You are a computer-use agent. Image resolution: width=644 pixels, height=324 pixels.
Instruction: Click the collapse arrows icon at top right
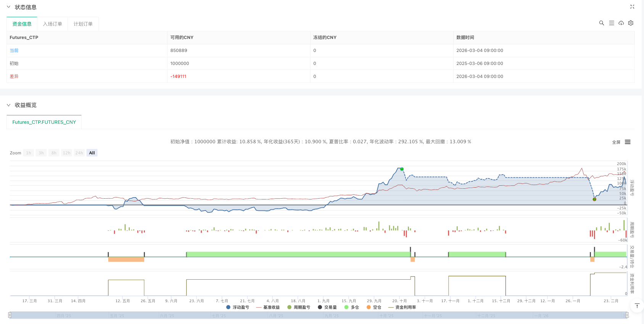click(x=632, y=6)
